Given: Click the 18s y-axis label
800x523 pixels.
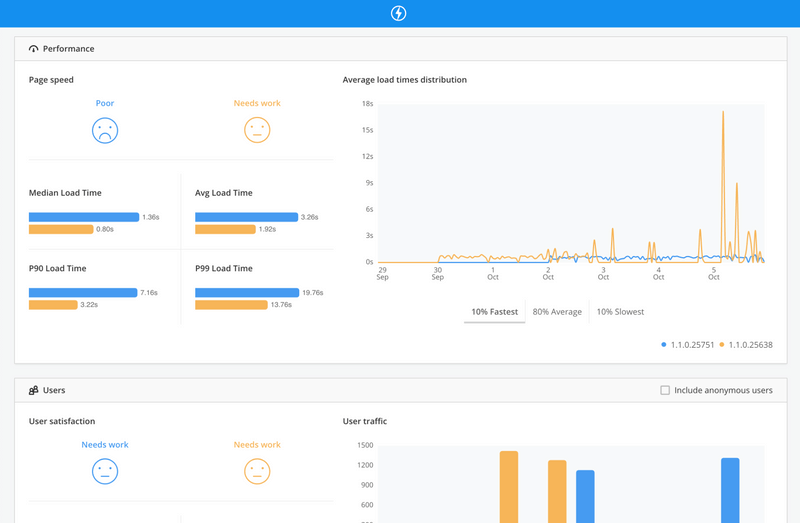Looking at the screenshot, I should [x=368, y=104].
